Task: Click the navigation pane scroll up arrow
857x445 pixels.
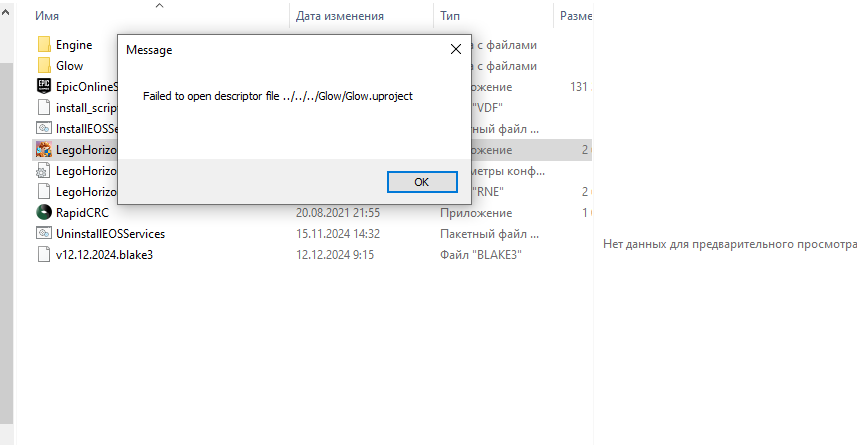Action: [x=6, y=11]
